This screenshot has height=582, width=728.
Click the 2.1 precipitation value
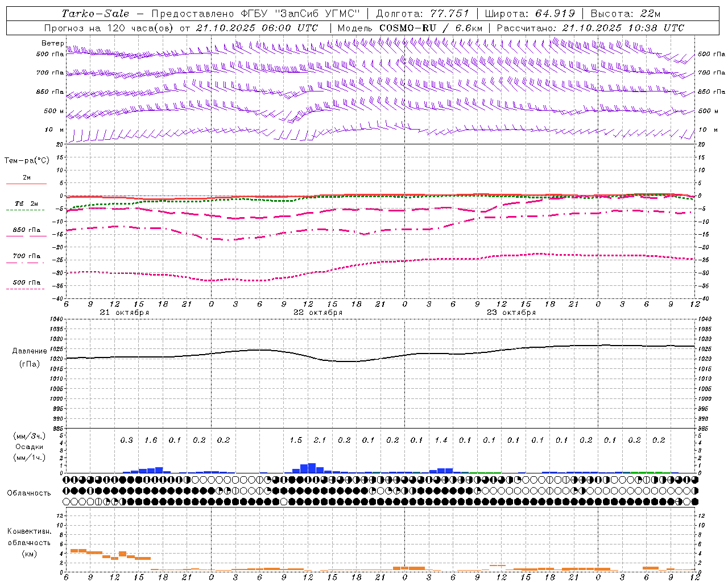coord(320,440)
